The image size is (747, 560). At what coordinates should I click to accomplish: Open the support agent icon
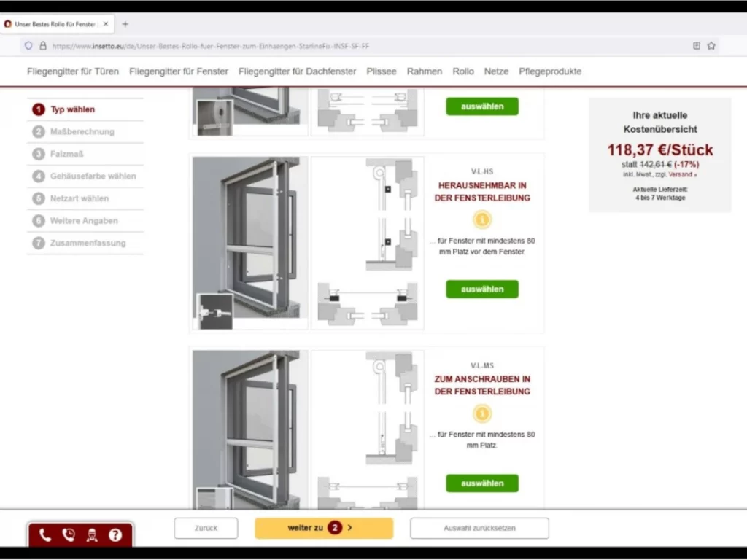point(92,535)
